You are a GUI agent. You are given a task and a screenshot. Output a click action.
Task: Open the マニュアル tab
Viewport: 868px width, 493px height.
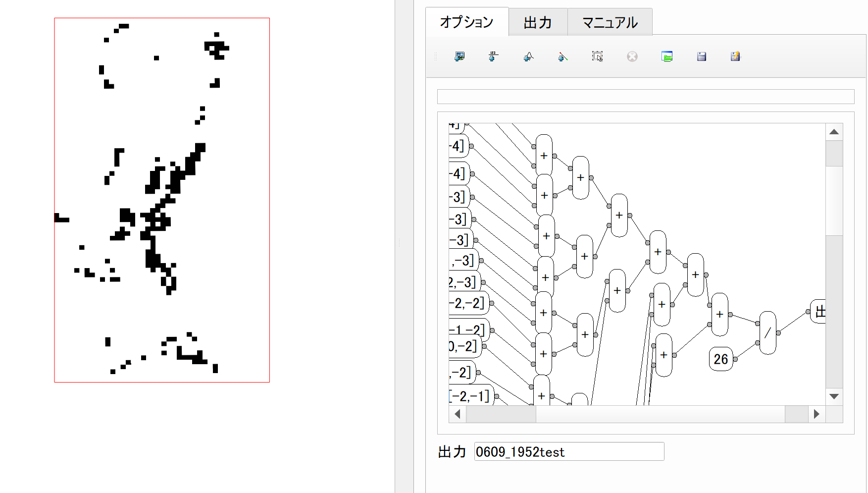point(610,22)
